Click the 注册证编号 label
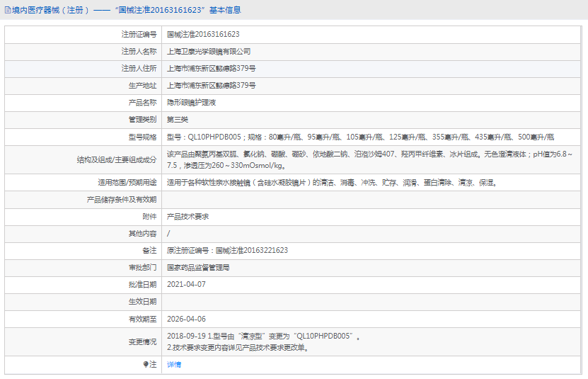The image size is (588, 379). (x=139, y=34)
